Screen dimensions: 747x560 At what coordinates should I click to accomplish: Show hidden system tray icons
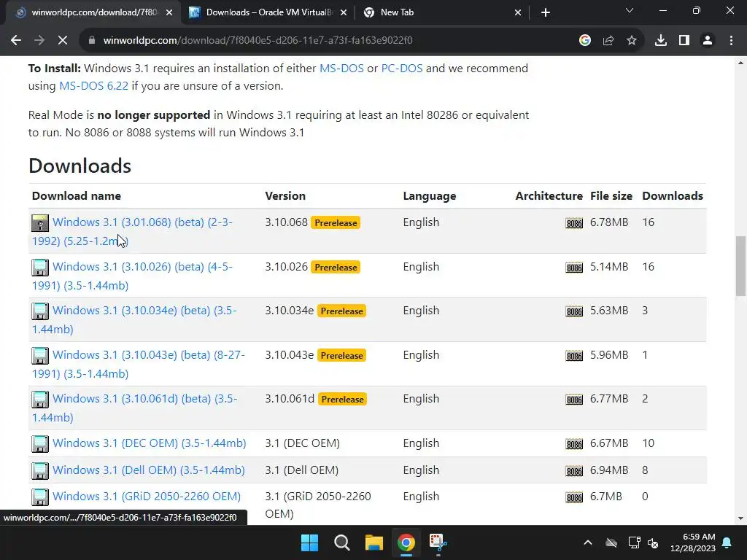588,542
